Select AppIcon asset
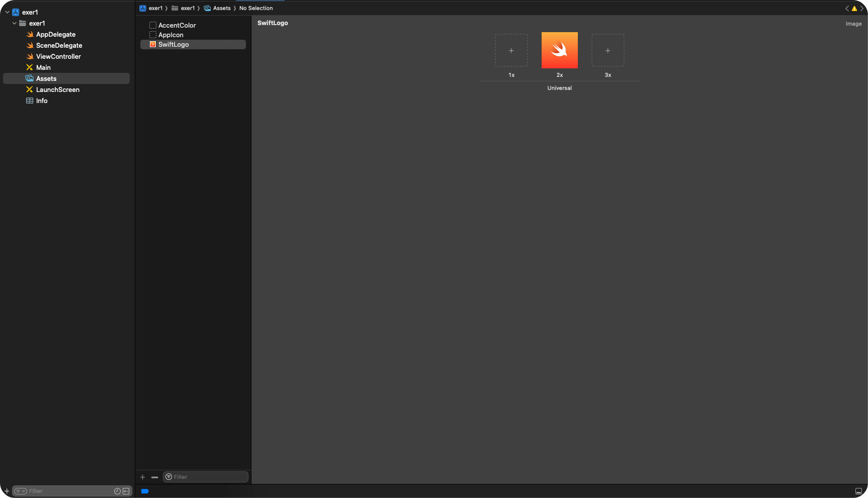The image size is (868, 498). click(x=171, y=35)
